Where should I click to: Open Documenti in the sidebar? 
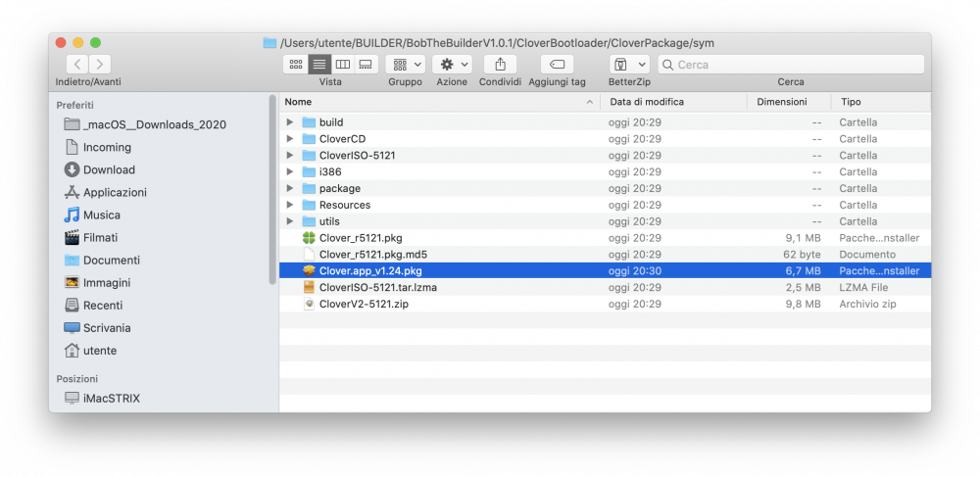[x=103, y=261]
